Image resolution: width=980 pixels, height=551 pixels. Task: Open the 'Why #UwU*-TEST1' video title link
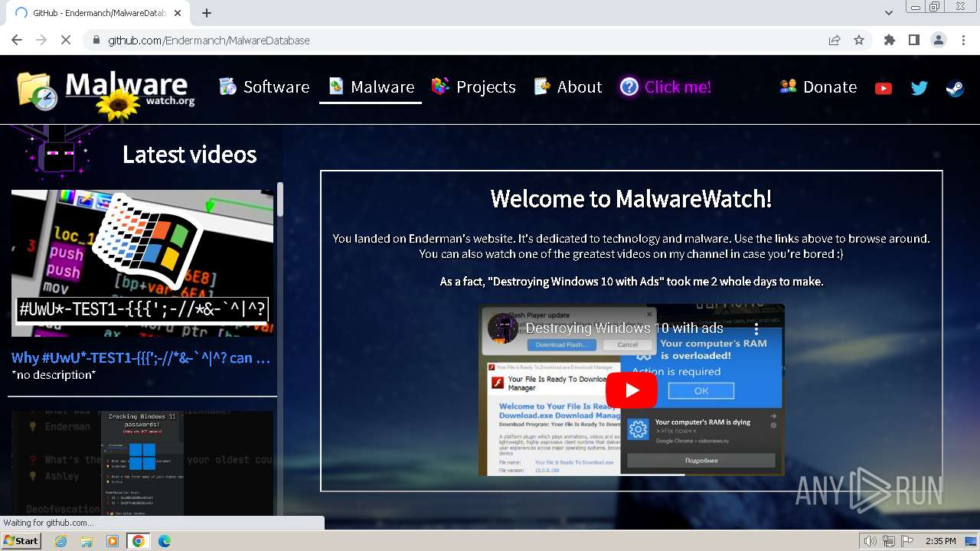point(141,358)
